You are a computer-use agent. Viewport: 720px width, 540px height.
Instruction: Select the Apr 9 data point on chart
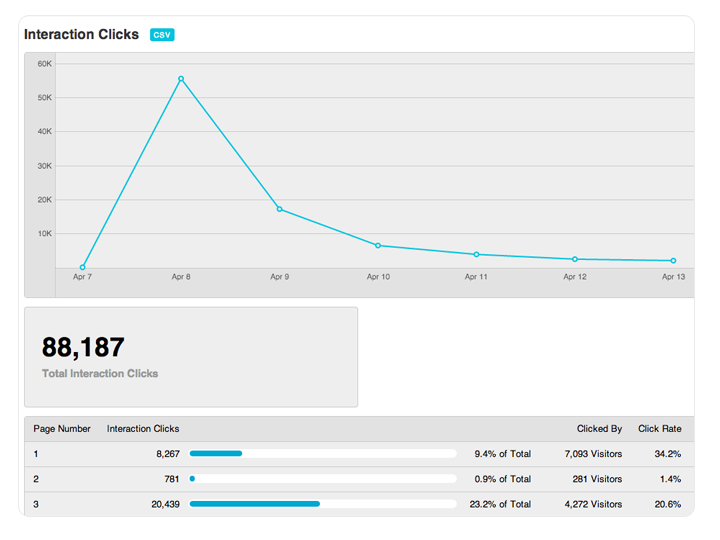click(x=279, y=209)
